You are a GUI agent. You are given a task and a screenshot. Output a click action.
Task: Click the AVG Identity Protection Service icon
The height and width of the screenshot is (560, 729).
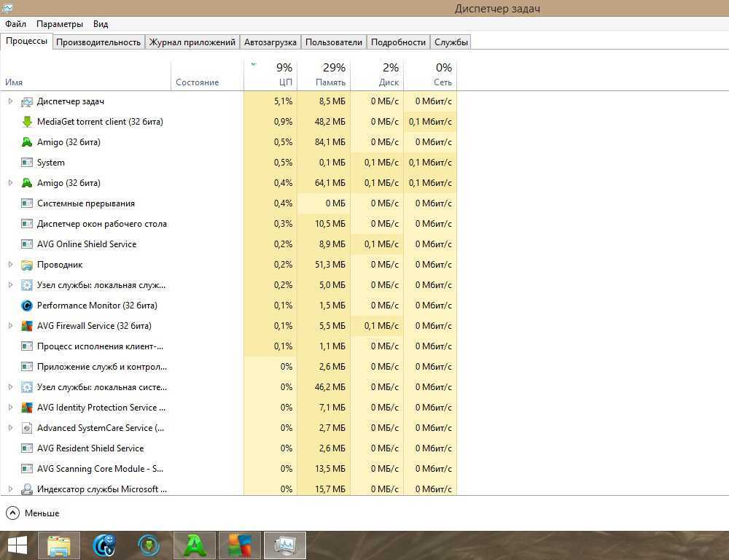[x=27, y=408]
